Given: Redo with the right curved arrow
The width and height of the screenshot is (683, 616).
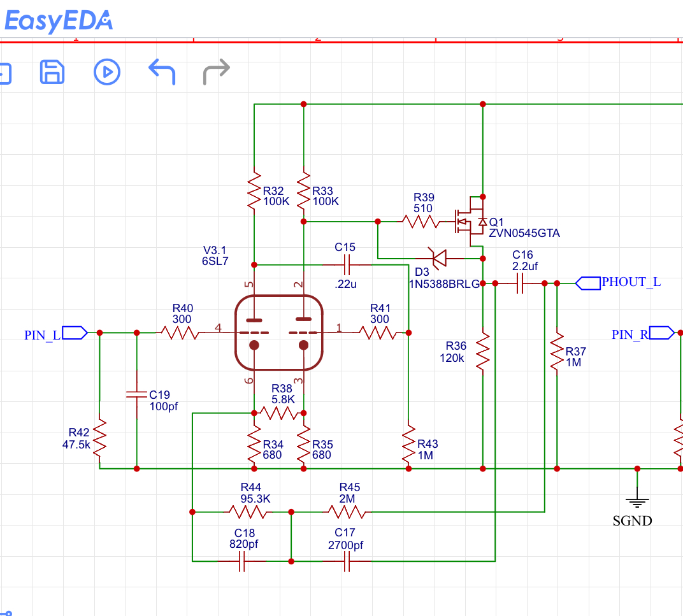Looking at the screenshot, I should coord(217,72).
